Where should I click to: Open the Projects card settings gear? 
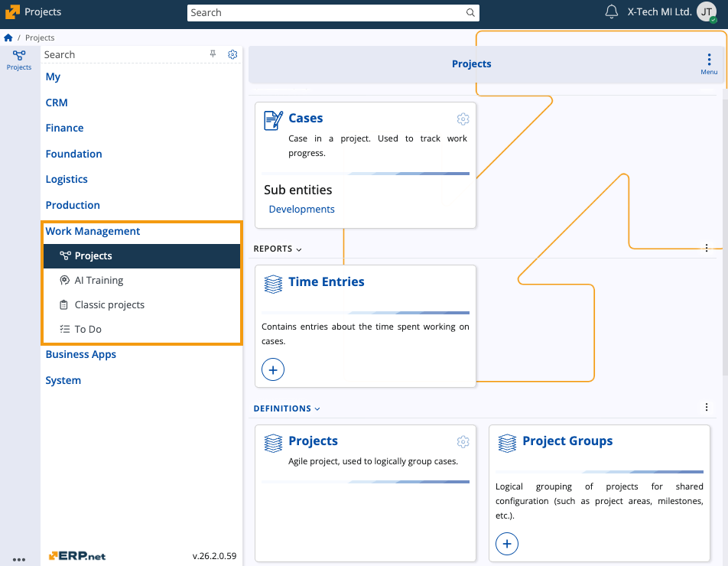point(463,442)
